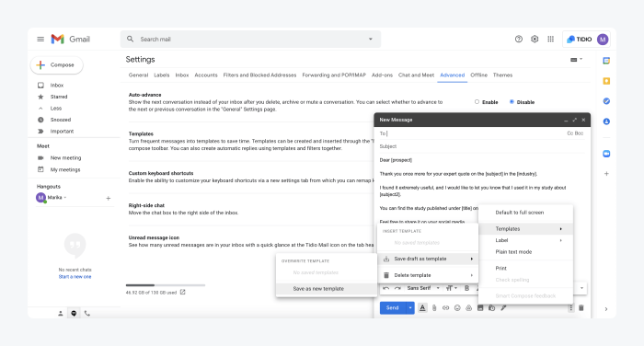Screen dimensions: 644x346
Task: Switch to the General settings tab
Action: point(138,75)
